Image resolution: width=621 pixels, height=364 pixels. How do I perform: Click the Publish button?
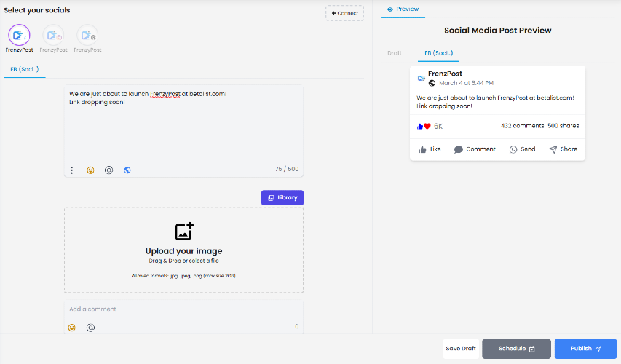(586, 349)
